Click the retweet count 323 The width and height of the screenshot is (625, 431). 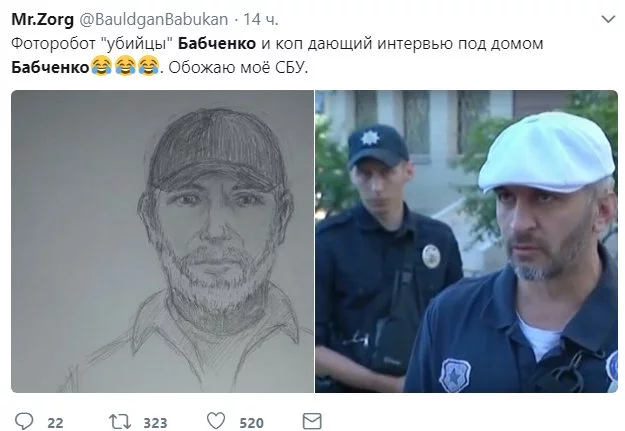point(155,423)
